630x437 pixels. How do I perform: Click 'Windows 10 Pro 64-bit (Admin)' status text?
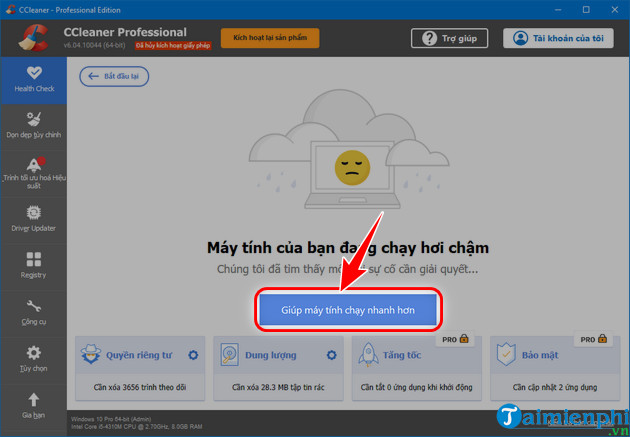[x=111, y=419]
